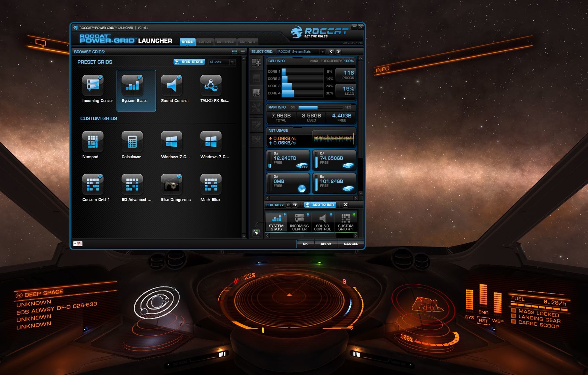Click the delete grid X icon

click(256, 140)
